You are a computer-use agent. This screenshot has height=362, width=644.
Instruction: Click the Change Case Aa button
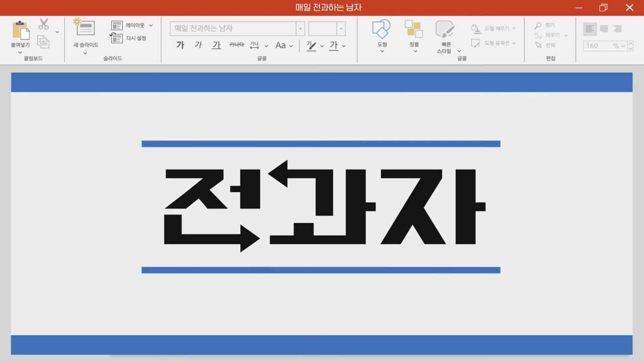[x=280, y=45]
